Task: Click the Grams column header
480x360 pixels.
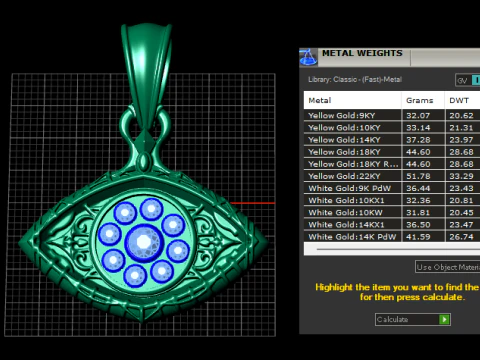Action: [x=423, y=100]
